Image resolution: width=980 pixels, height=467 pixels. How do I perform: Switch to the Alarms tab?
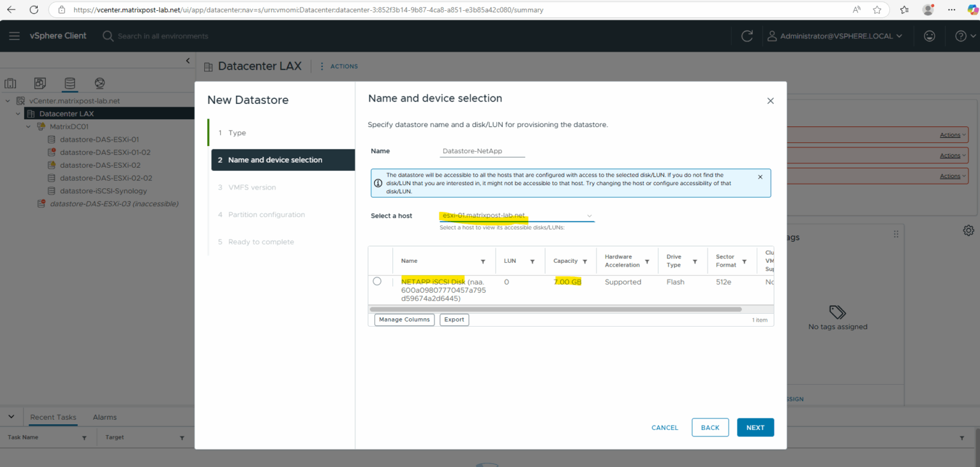[104, 417]
